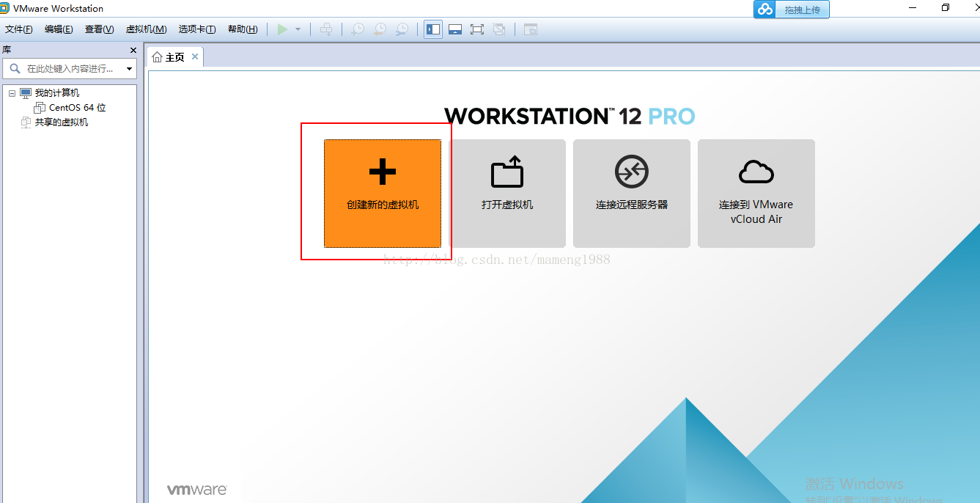
Task: Open the 帮助(H) menu
Action: point(243,29)
